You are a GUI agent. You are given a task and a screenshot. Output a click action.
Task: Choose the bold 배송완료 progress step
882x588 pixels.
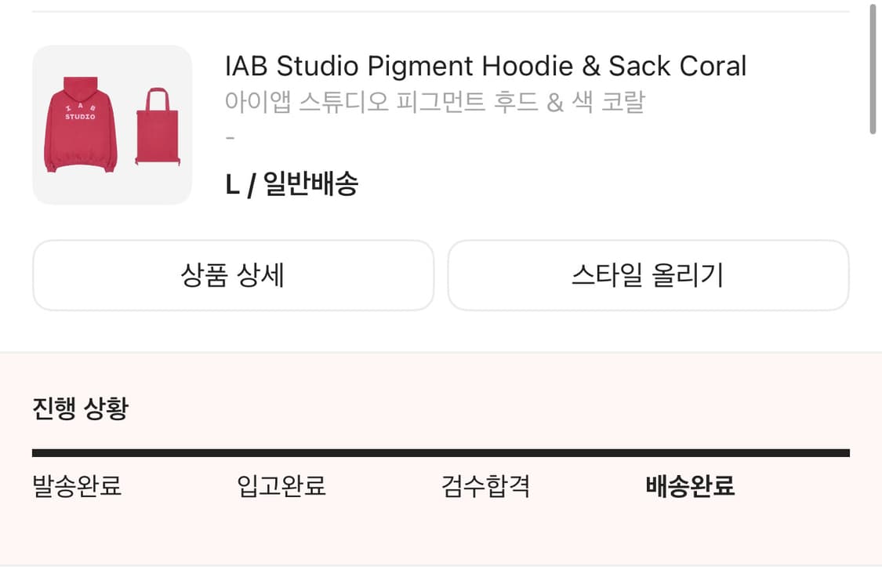(690, 486)
